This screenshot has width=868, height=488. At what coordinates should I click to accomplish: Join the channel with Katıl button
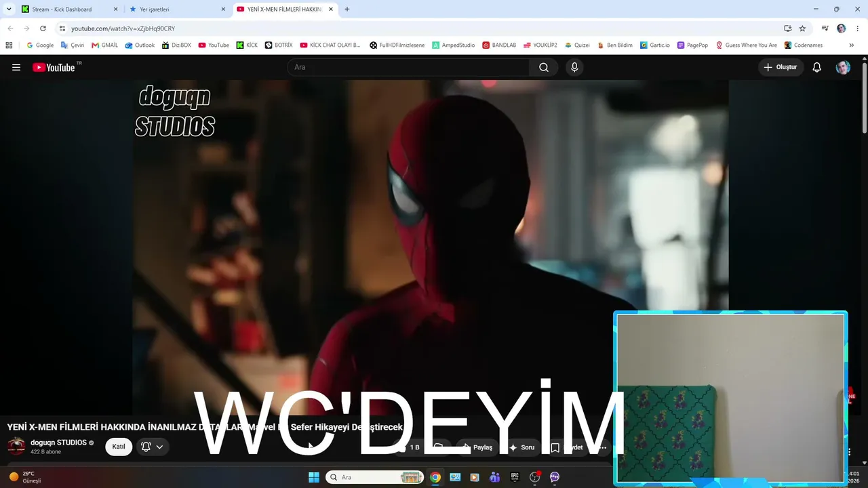point(119,447)
